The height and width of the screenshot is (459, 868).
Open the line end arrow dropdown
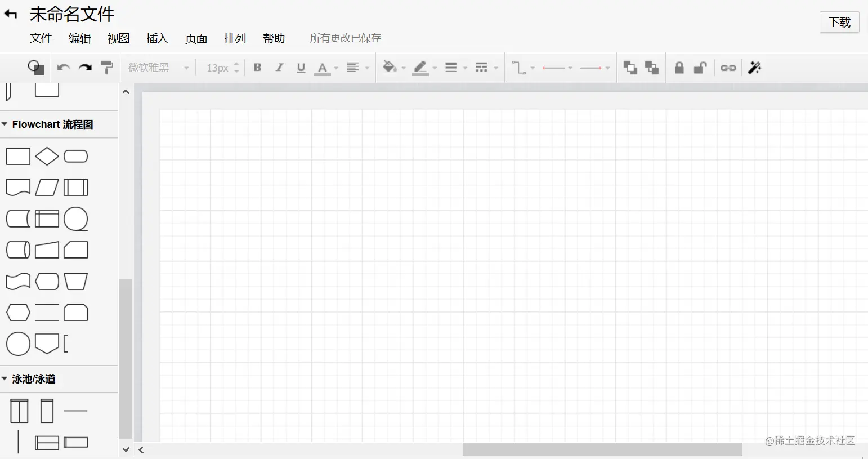(x=595, y=68)
